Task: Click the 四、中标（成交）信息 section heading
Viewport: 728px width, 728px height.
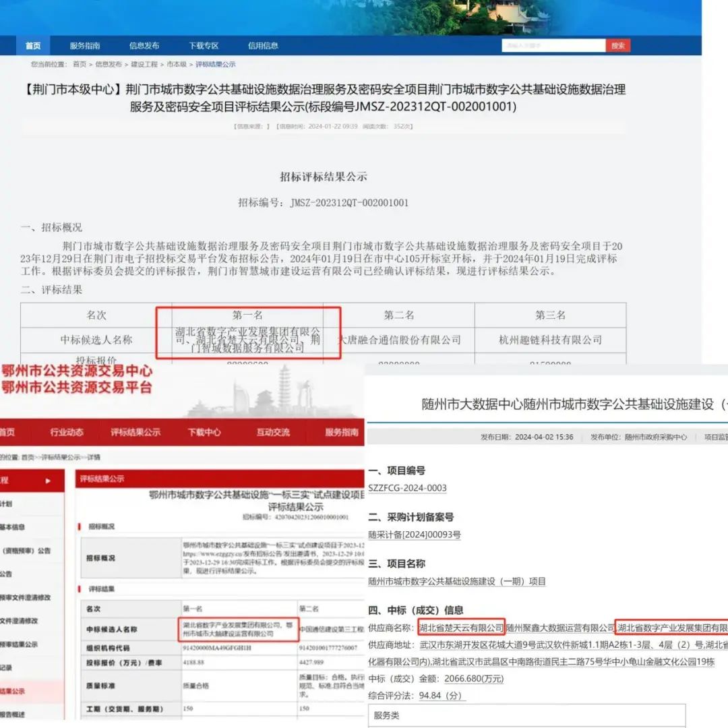Action: 415,610
